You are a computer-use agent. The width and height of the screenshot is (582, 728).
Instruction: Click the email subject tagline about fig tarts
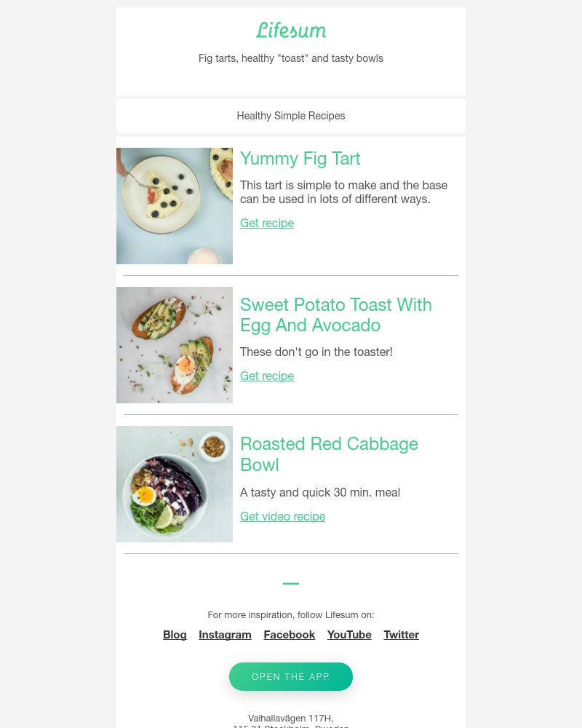[x=290, y=58]
